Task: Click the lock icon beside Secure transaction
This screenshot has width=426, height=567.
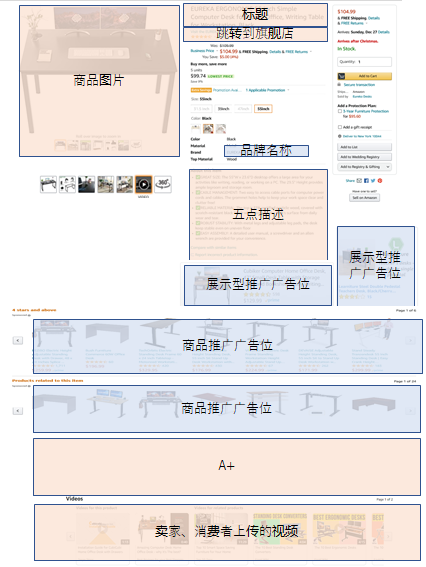Action: click(x=339, y=85)
